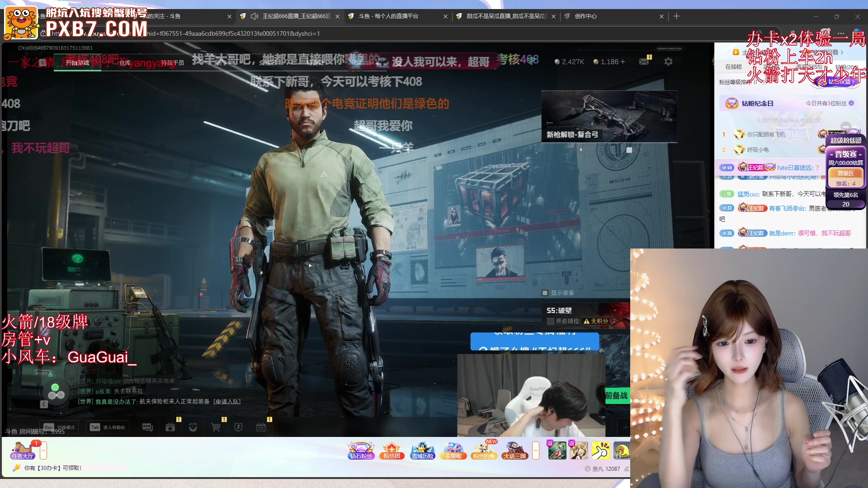This screenshot has height=488, width=868.
Task: Open the 大话三国 game icon
Action: point(515,450)
